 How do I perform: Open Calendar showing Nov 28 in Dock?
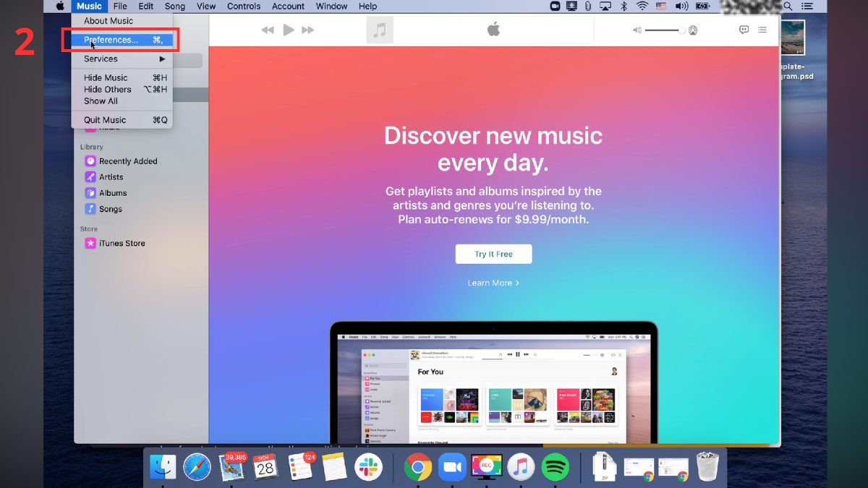265,467
